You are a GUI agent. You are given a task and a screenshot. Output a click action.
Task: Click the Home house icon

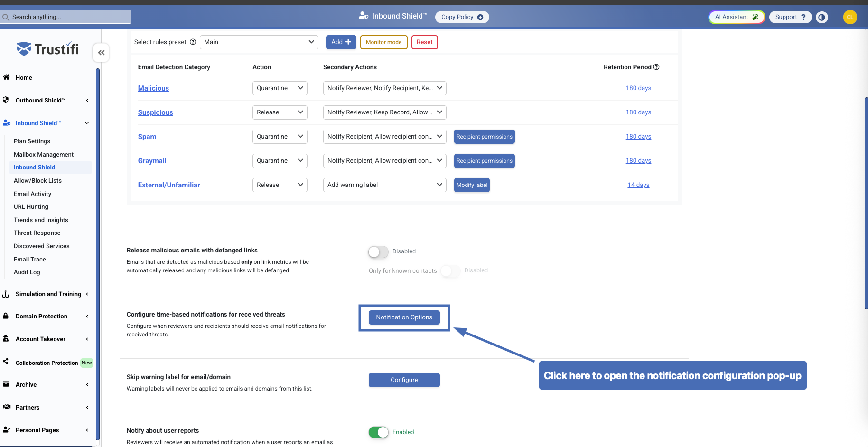point(6,77)
